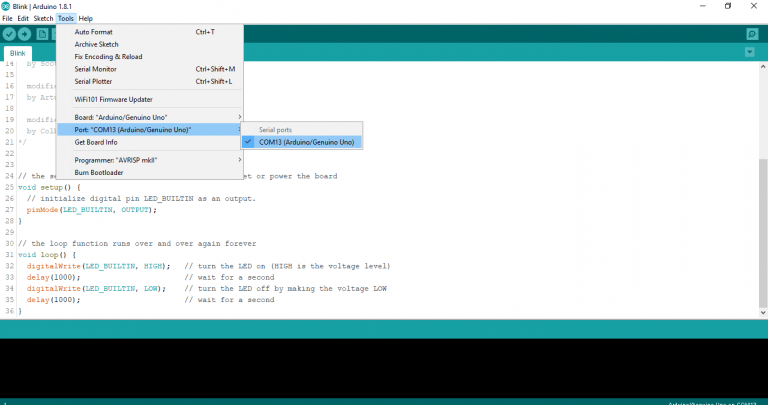Click the Verify sketch checkmark icon
The height and width of the screenshot is (405, 768).
[9, 34]
